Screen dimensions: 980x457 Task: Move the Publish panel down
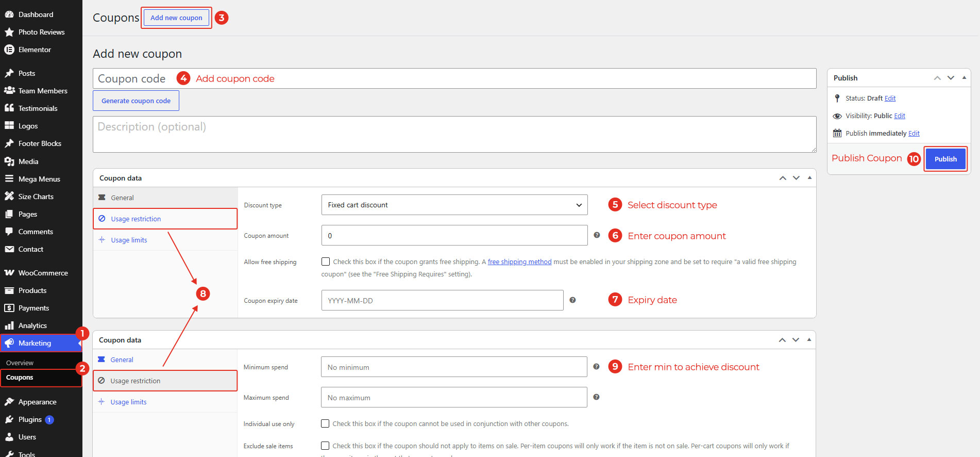pos(951,78)
